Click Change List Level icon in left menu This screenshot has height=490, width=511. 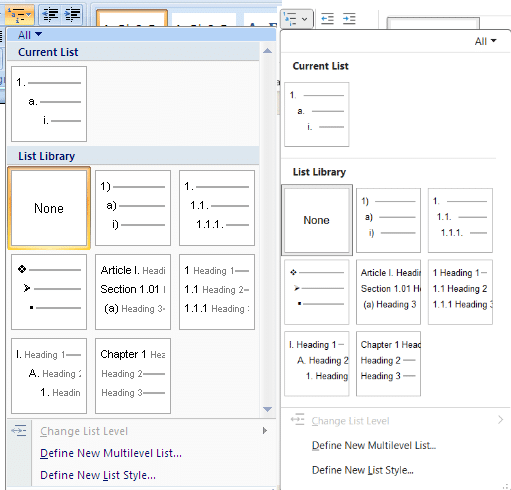[x=19, y=430]
